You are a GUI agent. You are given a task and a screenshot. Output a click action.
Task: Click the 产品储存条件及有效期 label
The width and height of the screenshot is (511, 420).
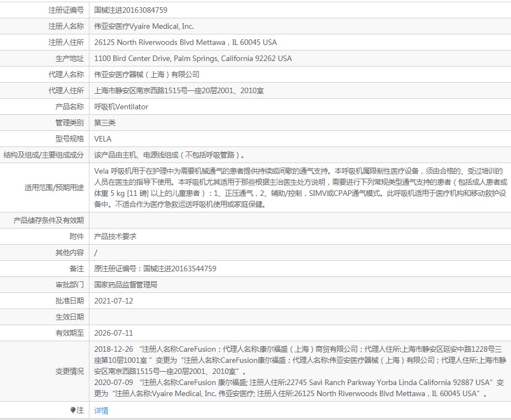pos(48,220)
